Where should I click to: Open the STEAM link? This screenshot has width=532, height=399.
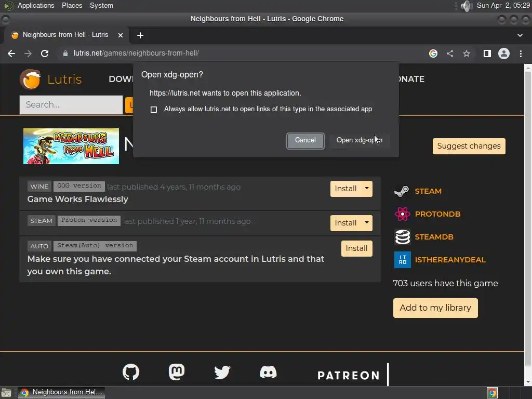click(x=428, y=191)
